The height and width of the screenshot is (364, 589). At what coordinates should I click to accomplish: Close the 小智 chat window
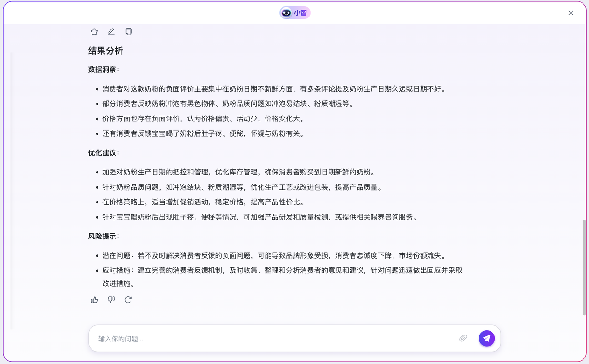[571, 13]
